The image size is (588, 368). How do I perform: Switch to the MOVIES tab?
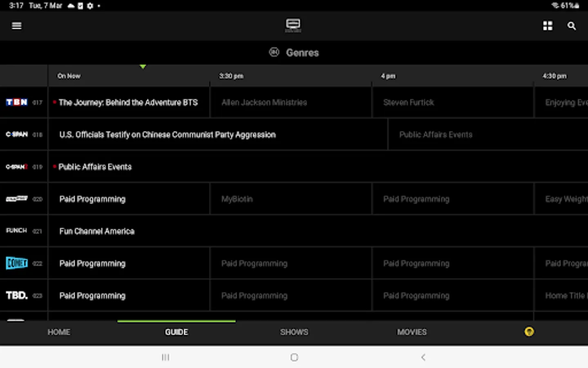(412, 332)
